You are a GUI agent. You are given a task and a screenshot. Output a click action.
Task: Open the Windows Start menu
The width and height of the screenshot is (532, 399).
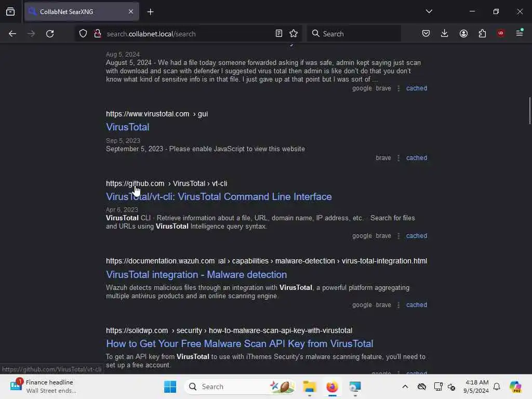[170, 387]
